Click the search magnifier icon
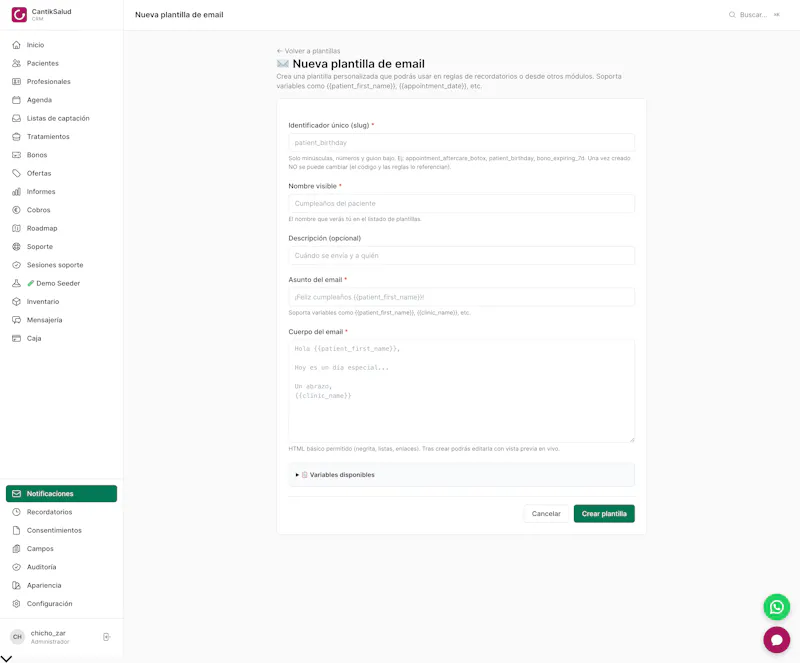This screenshot has height=663, width=800. click(732, 15)
